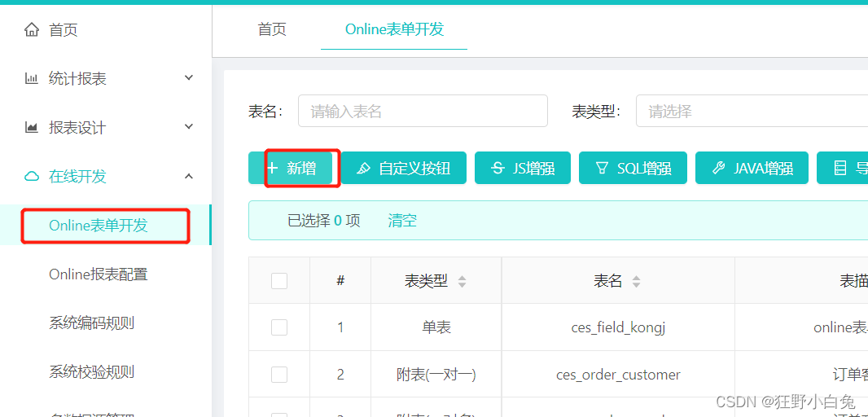Image resolution: width=868 pixels, height=417 pixels.
Task: Click the area chart icon beside 报表设计
Action: point(32,128)
